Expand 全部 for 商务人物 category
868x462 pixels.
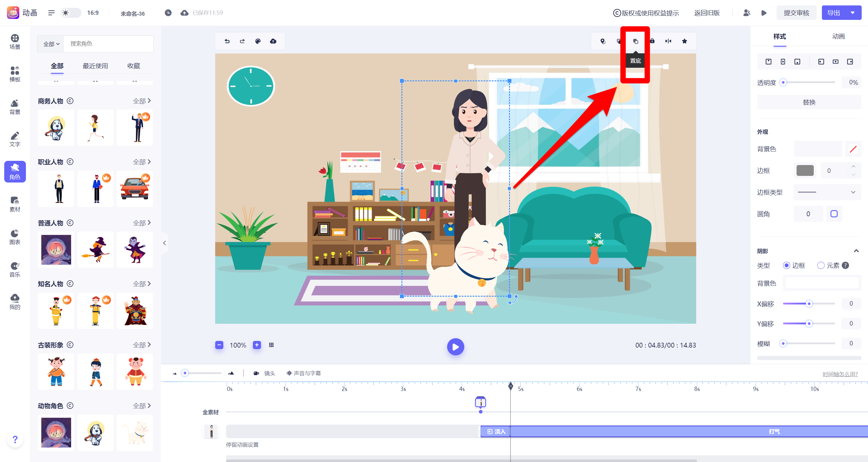coord(142,101)
